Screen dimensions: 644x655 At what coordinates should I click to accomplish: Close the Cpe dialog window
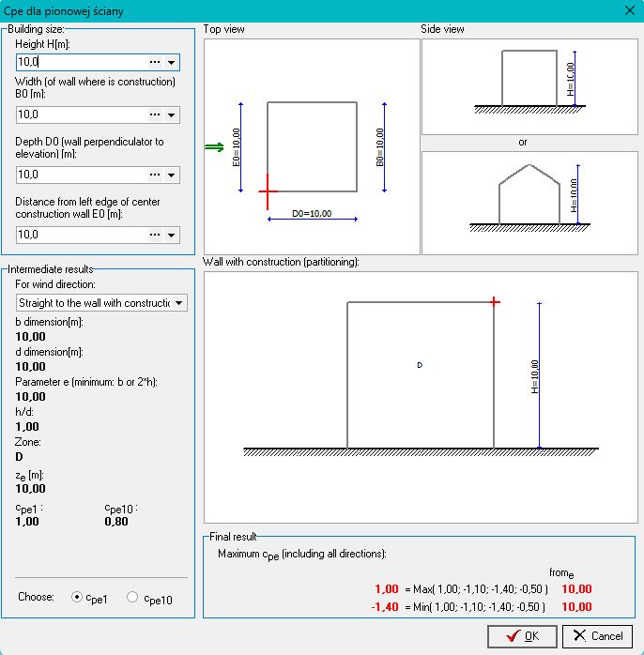point(628,11)
